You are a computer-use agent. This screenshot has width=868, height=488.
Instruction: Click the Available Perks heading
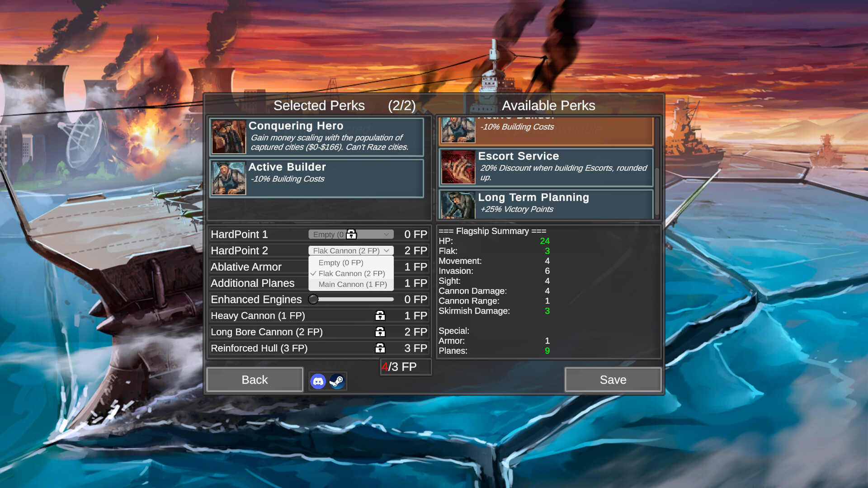[x=548, y=105]
